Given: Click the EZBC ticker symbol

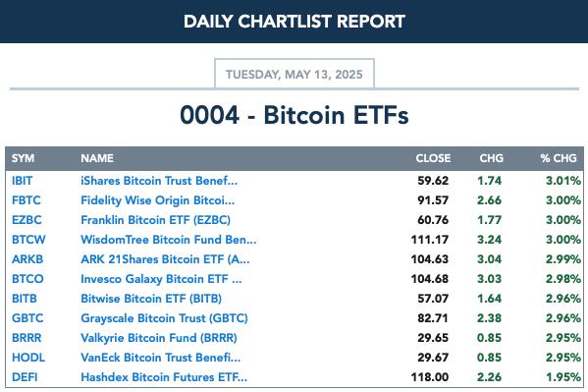Looking at the screenshot, I should point(27,220).
